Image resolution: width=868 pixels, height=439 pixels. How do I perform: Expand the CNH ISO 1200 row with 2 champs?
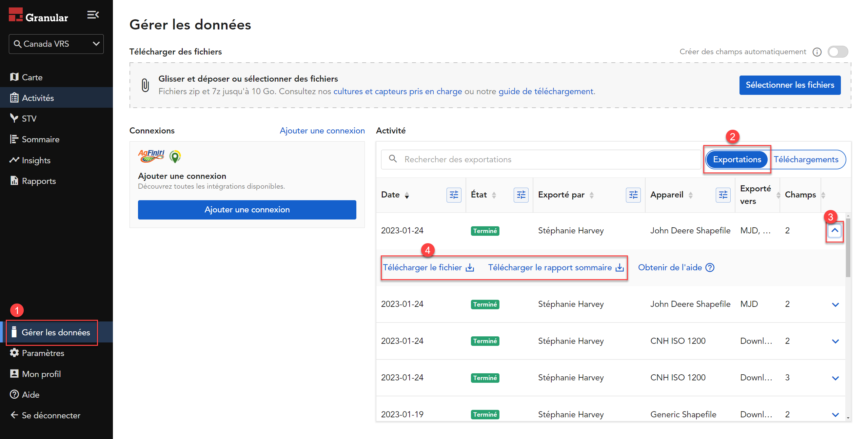[x=835, y=341]
